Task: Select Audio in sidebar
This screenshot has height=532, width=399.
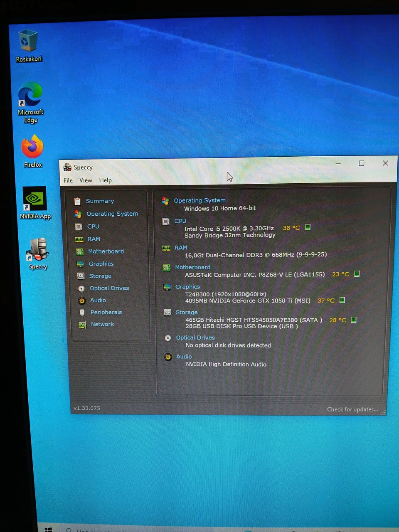Action: point(98,300)
